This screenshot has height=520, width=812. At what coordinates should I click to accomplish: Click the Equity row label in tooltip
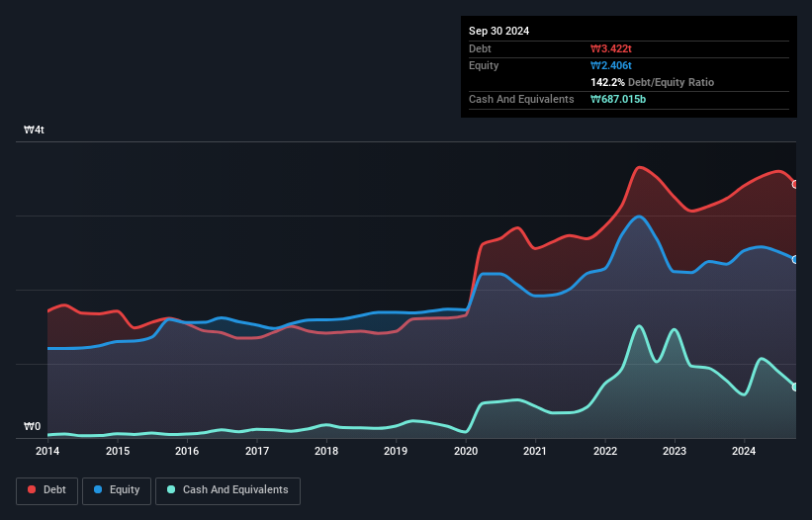click(x=484, y=65)
